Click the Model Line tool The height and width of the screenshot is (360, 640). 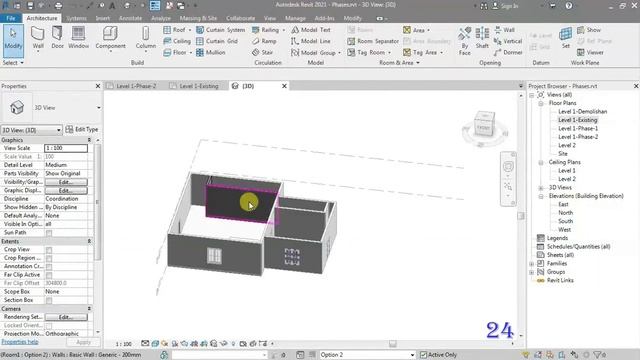tap(311, 41)
